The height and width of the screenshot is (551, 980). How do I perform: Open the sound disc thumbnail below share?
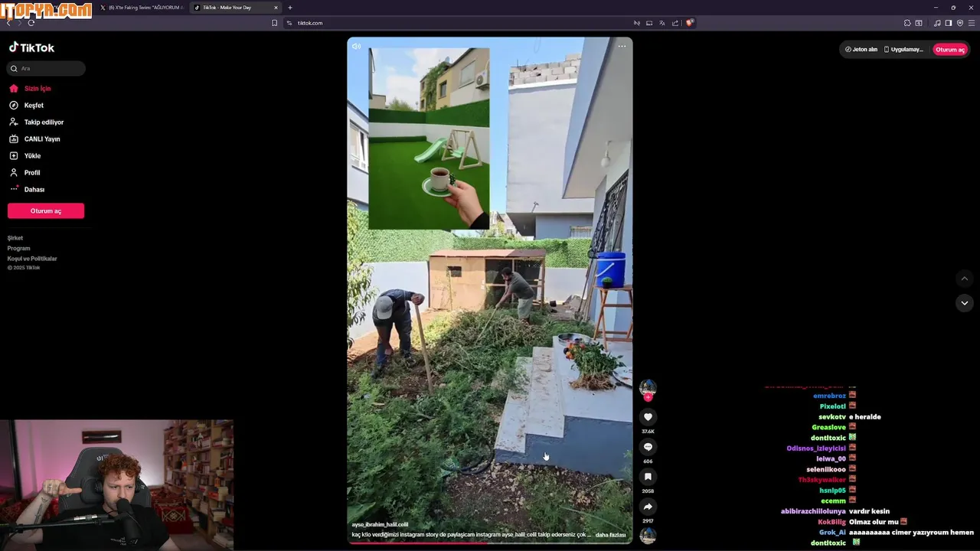click(648, 536)
